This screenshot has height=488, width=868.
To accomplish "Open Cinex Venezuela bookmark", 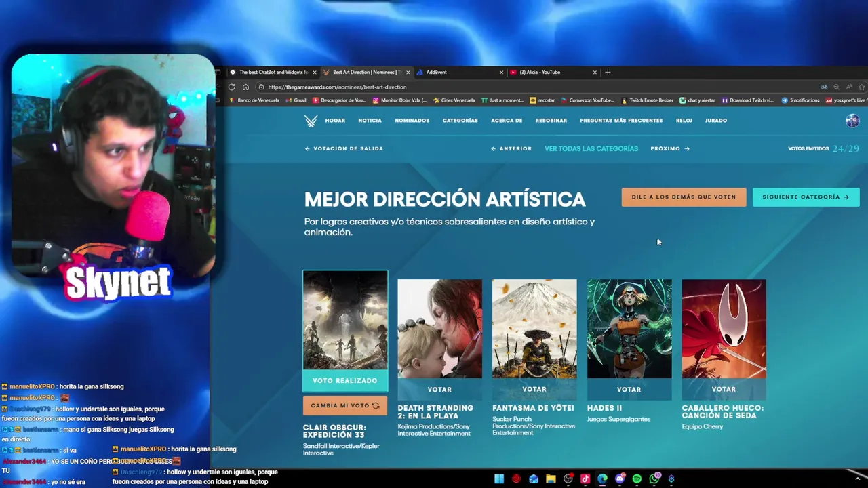I will (x=454, y=100).
